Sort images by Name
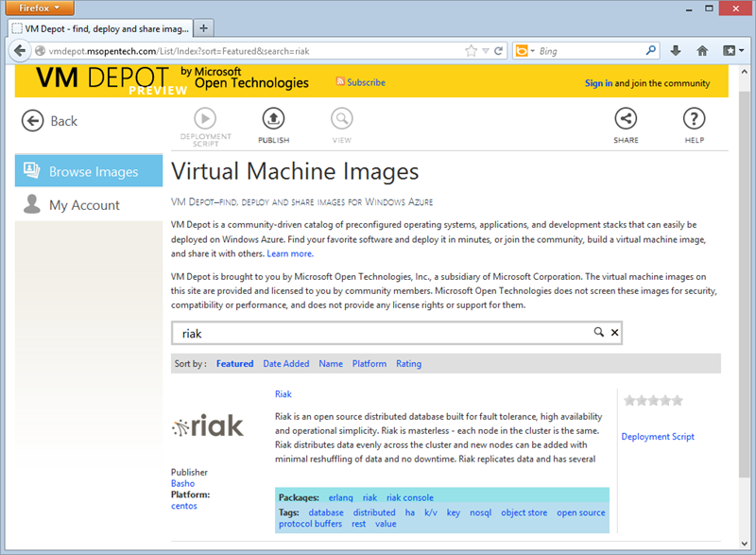This screenshot has height=555, width=756. [331, 364]
